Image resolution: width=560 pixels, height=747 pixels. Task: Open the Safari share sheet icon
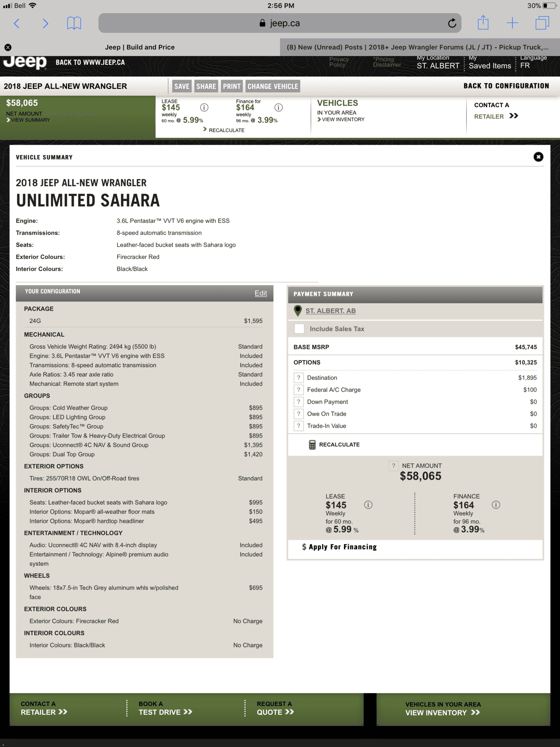point(483,22)
